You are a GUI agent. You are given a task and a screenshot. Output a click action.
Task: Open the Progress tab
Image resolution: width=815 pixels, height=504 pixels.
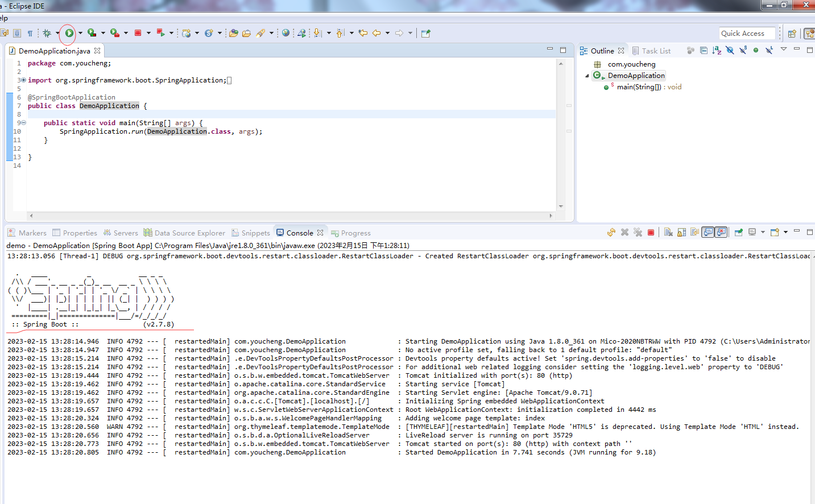click(x=351, y=233)
